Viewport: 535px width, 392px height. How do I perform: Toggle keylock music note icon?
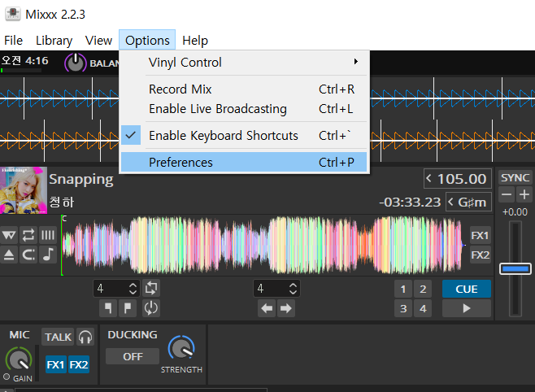[48, 255]
